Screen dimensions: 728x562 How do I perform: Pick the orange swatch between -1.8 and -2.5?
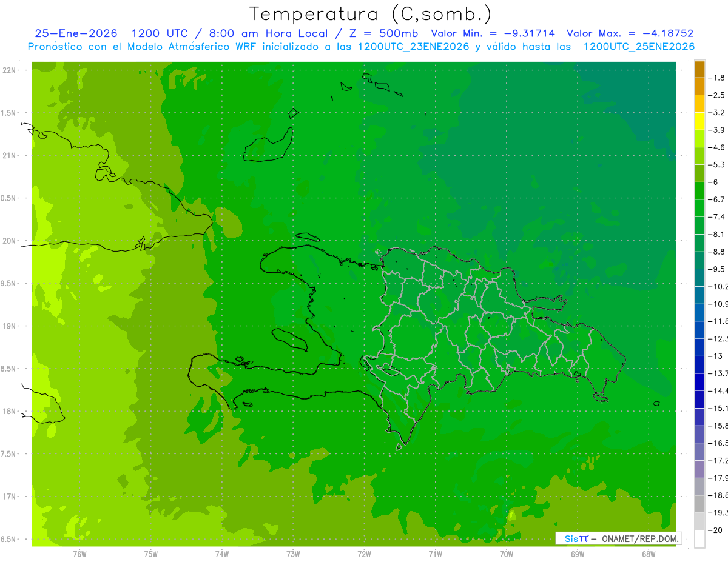point(699,87)
